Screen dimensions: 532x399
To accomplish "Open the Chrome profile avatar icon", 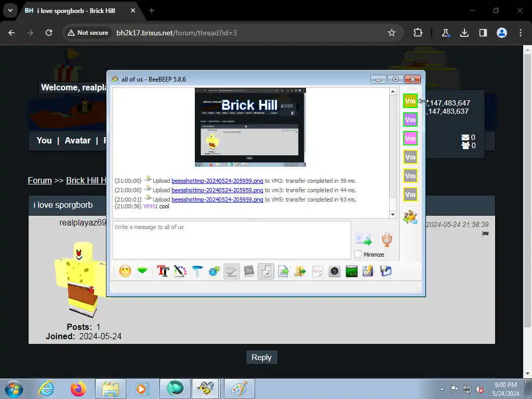I will pos(502,33).
